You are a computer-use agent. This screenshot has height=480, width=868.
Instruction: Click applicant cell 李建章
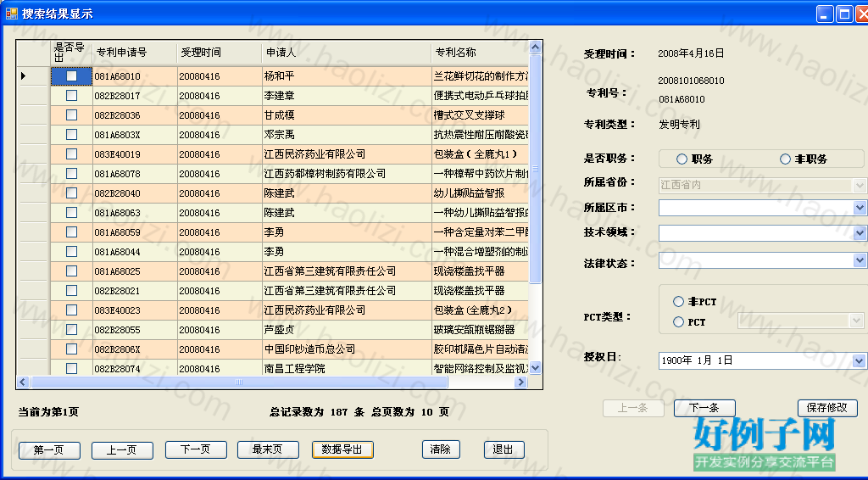click(x=346, y=95)
